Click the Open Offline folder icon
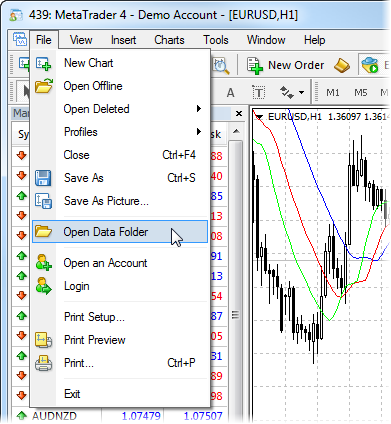Screen dimensions: 391x424 tap(44, 86)
